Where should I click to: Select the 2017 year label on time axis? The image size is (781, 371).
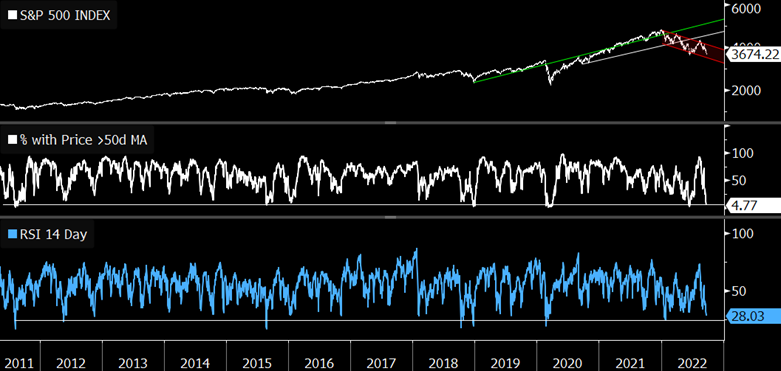[381, 363]
